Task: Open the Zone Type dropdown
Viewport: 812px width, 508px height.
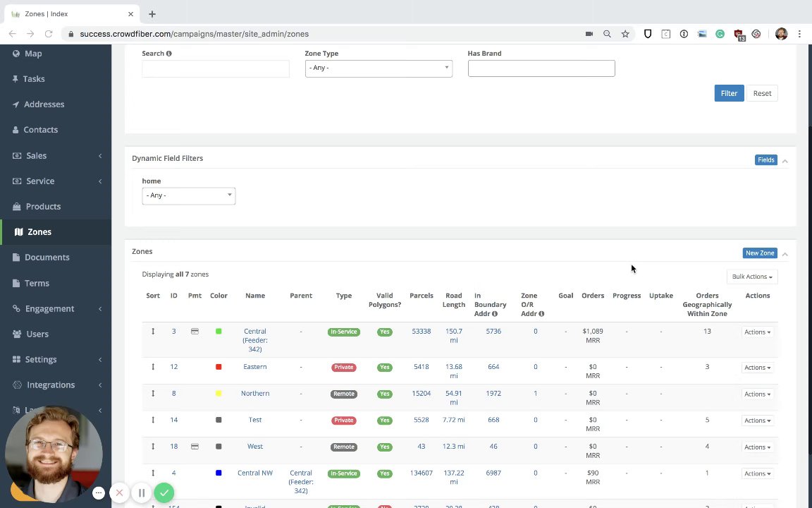Action: 379,68
